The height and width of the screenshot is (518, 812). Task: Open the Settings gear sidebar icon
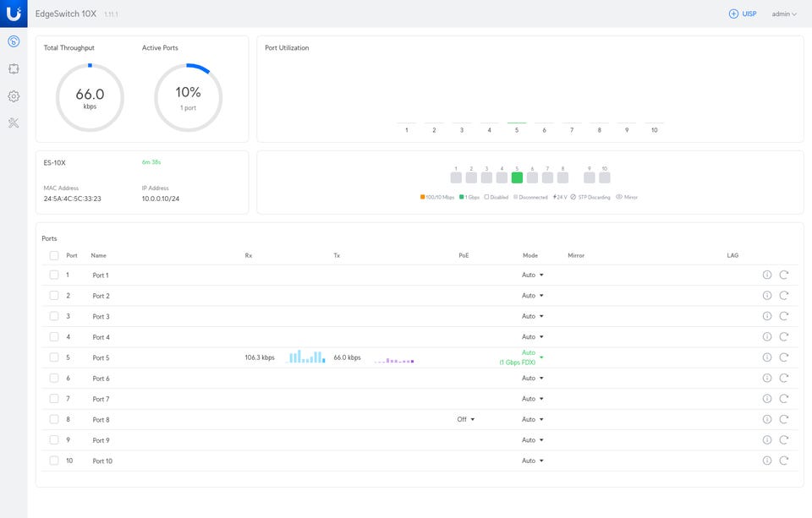click(14, 96)
